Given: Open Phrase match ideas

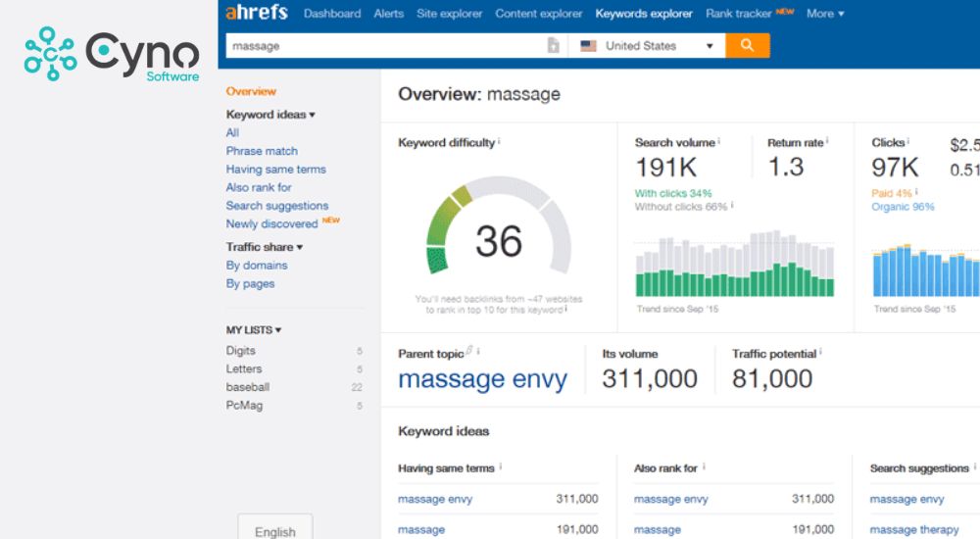Looking at the screenshot, I should (262, 151).
